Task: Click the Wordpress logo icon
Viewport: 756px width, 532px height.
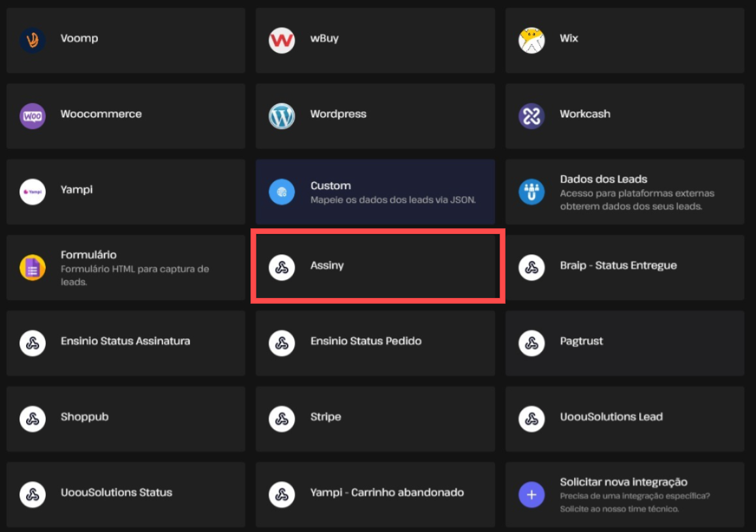Action: [282, 115]
